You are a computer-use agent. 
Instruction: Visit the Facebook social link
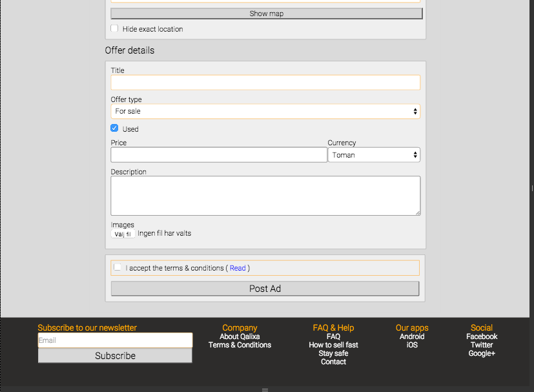482,336
